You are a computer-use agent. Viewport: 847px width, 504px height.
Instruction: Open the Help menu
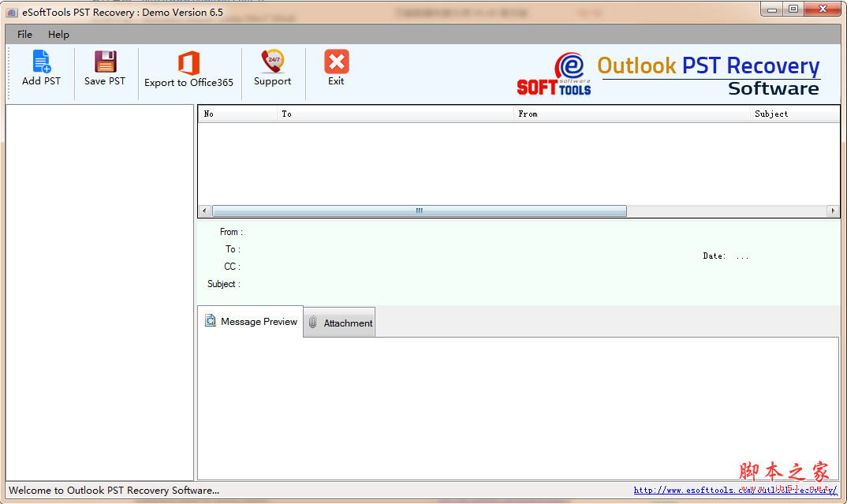[x=58, y=34]
